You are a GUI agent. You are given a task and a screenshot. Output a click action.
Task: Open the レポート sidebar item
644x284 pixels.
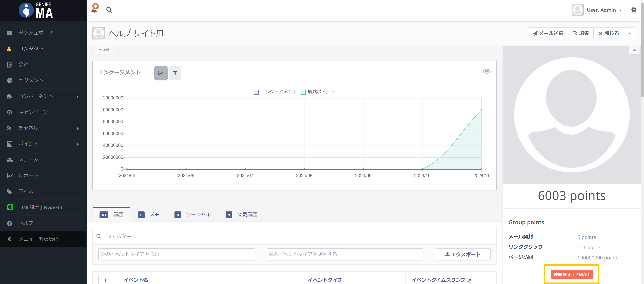tap(29, 175)
